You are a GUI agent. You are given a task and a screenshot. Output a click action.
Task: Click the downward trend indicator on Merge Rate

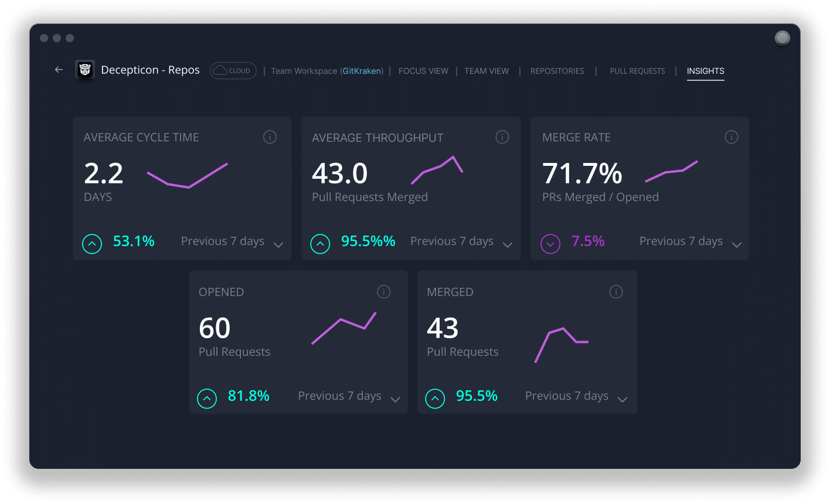coord(550,243)
